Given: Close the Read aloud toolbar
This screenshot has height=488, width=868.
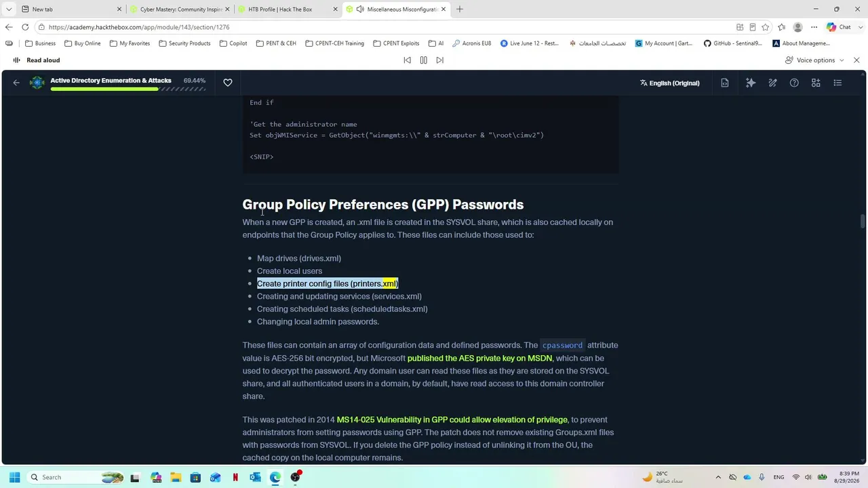Looking at the screenshot, I should tap(856, 60).
